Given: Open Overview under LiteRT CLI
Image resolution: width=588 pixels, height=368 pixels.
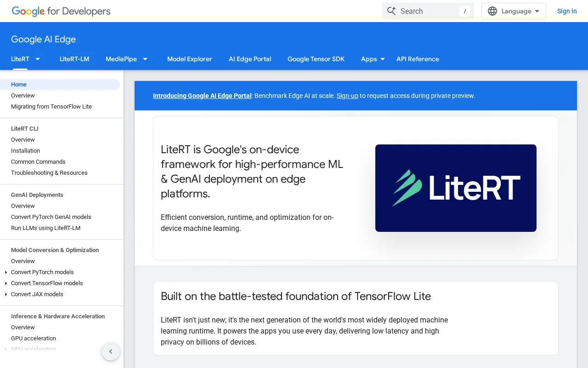Looking at the screenshot, I should (23, 140).
